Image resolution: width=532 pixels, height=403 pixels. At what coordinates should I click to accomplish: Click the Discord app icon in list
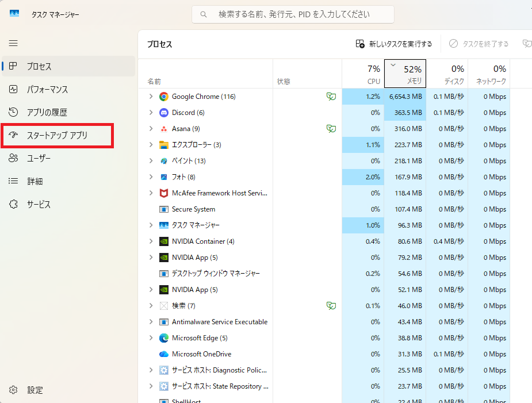click(x=163, y=113)
